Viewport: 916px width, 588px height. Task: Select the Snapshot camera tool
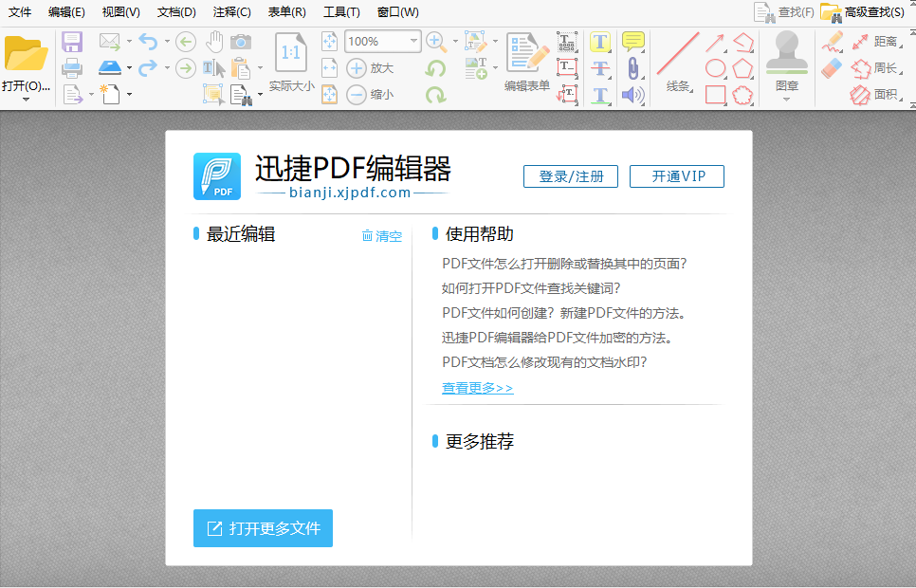(241, 42)
